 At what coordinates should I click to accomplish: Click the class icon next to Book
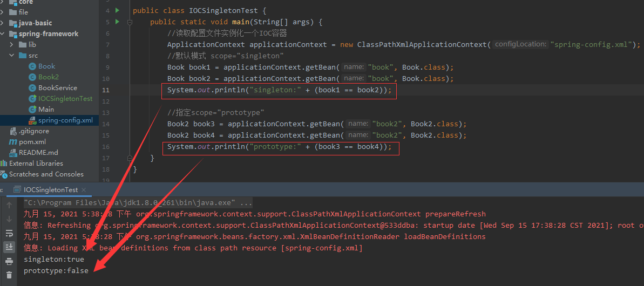[x=32, y=66]
